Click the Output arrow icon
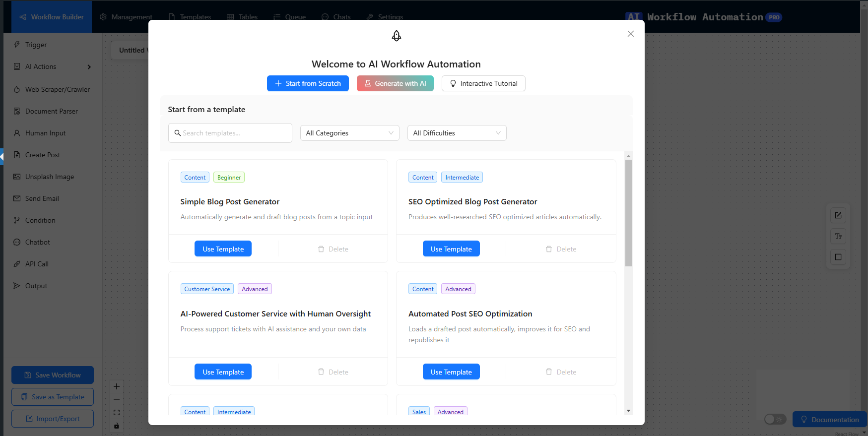The height and width of the screenshot is (436, 868). pyautogui.click(x=17, y=286)
